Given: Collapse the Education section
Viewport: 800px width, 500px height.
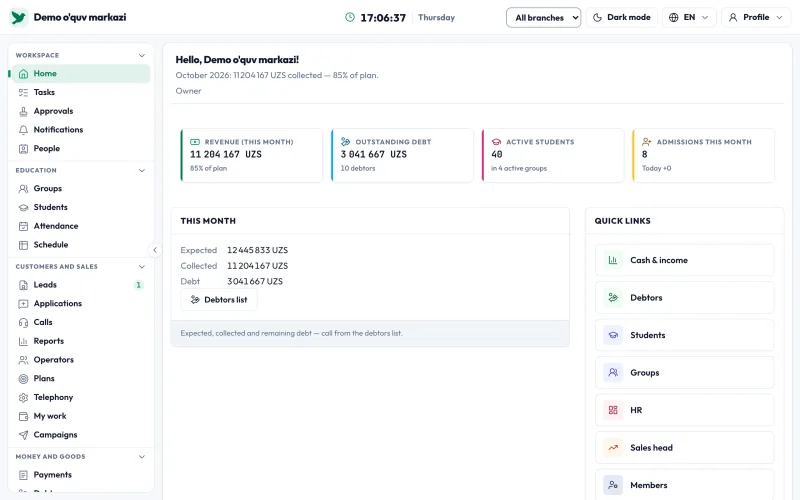Looking at the screenshot, I should 142,170.
